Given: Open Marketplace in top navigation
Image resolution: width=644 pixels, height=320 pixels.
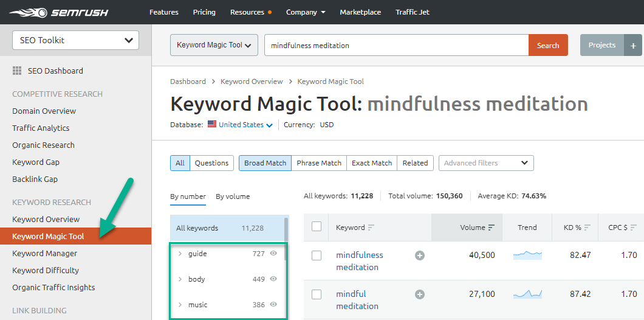Looking at the screenshot, I should tap(360, 12).
